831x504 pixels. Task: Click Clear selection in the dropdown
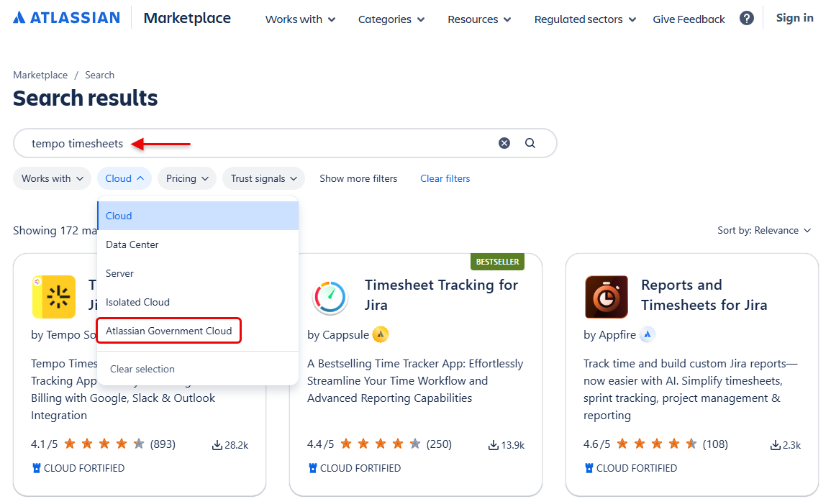pyautogui.click(x=142, y=369)
